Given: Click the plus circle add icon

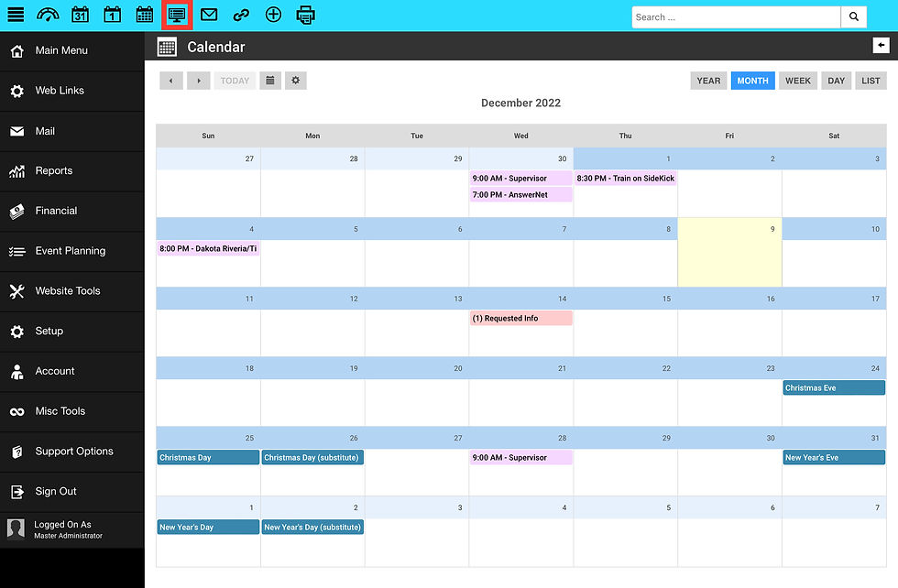Looking at the screenshot, I should click(x=273, y=15).
